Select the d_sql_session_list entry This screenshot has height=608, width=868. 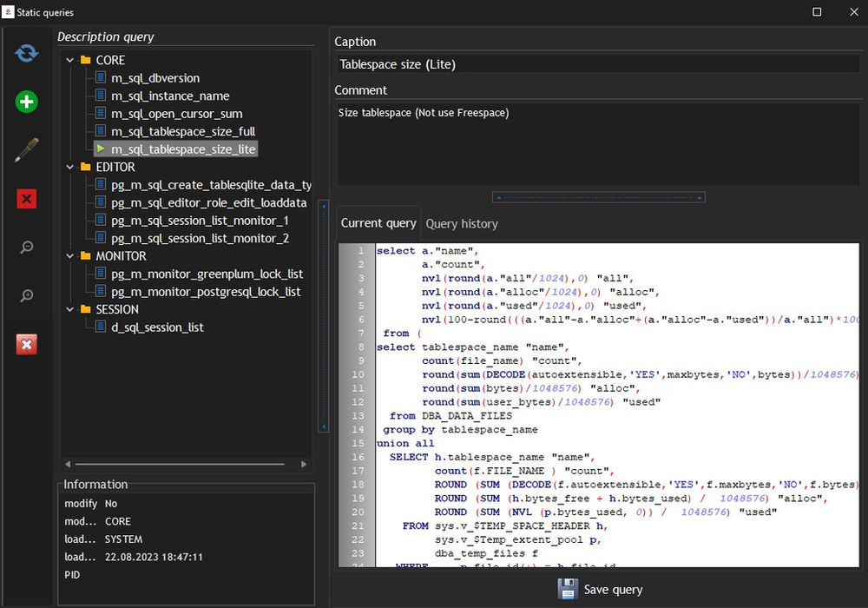pyautogui.click(x=157, y=327)
